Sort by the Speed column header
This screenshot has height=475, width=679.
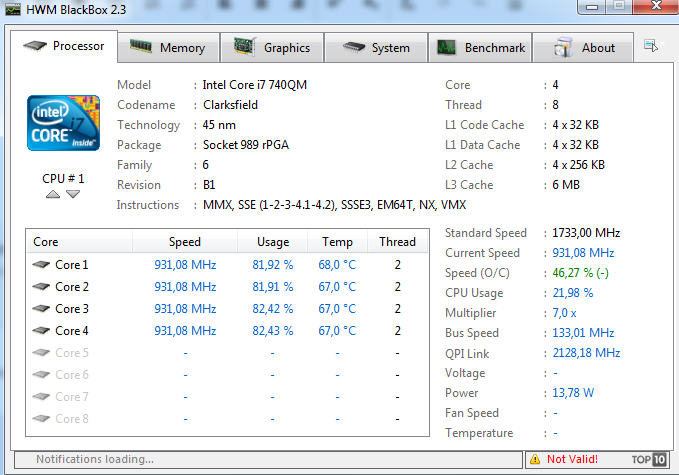[x=185, y=242]
